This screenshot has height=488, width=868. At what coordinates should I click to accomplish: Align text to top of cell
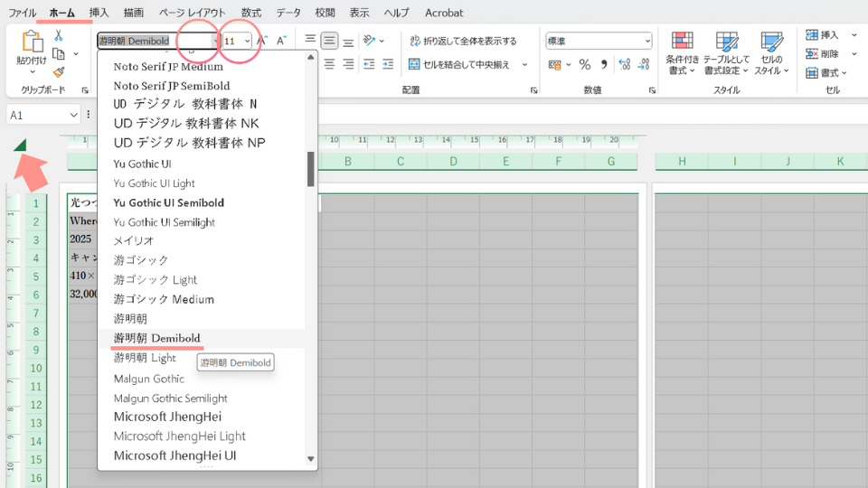[310, 41]
